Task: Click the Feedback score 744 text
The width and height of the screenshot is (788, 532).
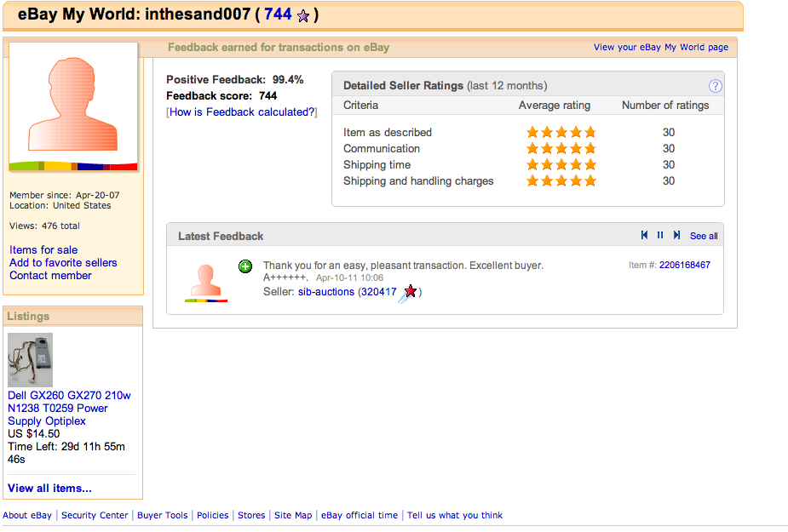Action: tap(221, 96)
